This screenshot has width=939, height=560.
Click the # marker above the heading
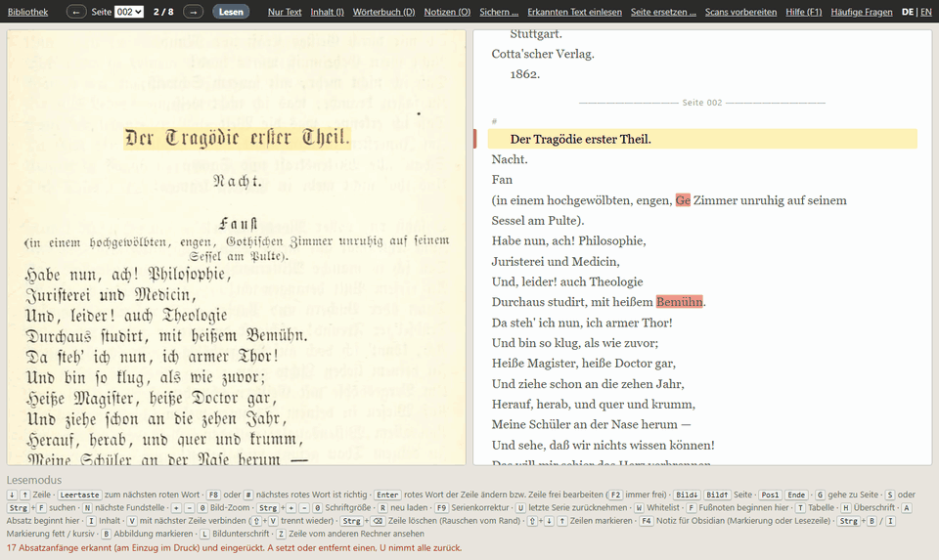point(494,121)
